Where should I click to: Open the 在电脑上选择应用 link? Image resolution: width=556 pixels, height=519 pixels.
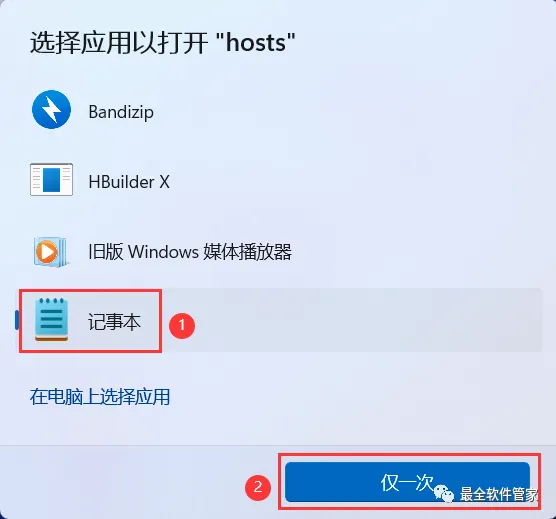[100, 397]
